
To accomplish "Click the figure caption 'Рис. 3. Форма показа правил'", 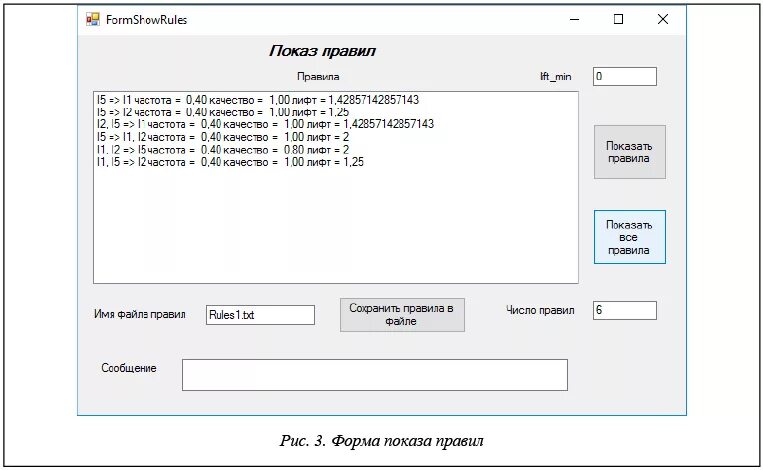I will [x=382, y=441].
